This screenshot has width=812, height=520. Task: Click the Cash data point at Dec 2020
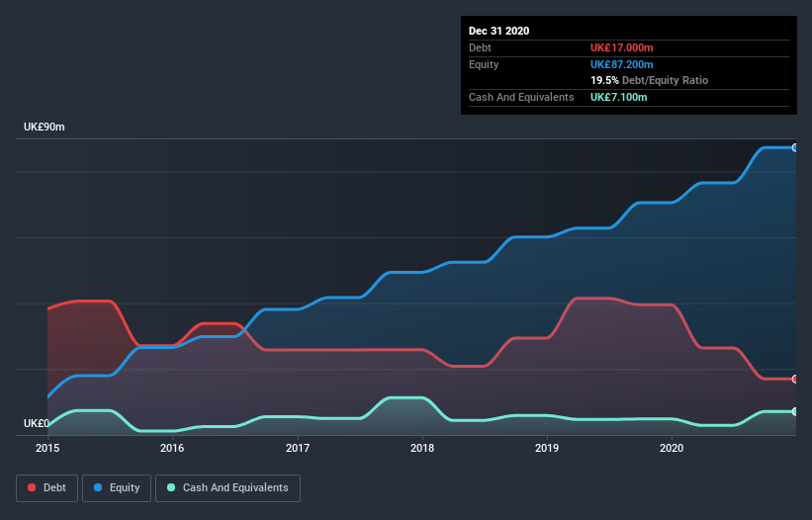coord(795,411)
